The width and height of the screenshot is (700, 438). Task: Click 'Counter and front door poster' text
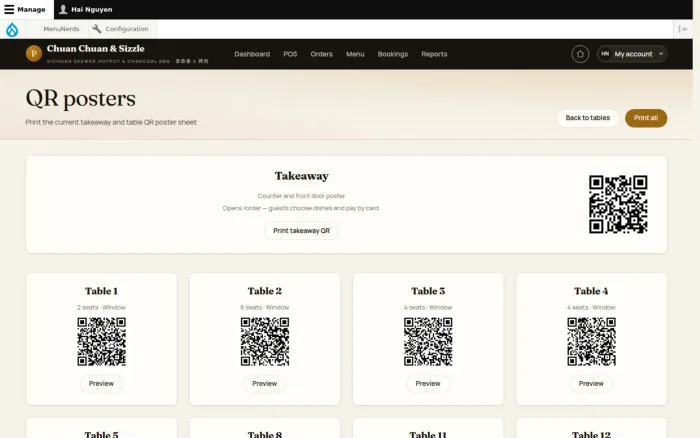pyautogui.click(x=301, y=196)
